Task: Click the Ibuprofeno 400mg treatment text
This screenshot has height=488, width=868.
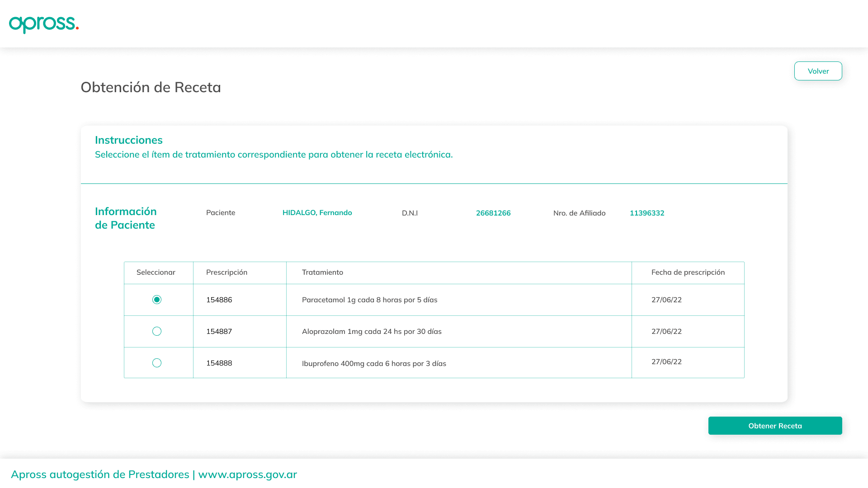Action: coord(374,363)
